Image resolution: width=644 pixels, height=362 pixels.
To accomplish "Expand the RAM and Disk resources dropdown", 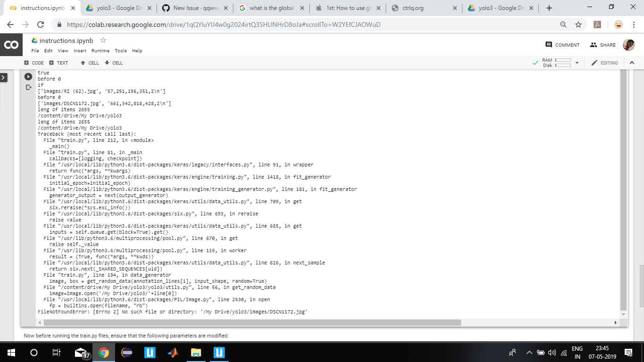I will [576, 62].
